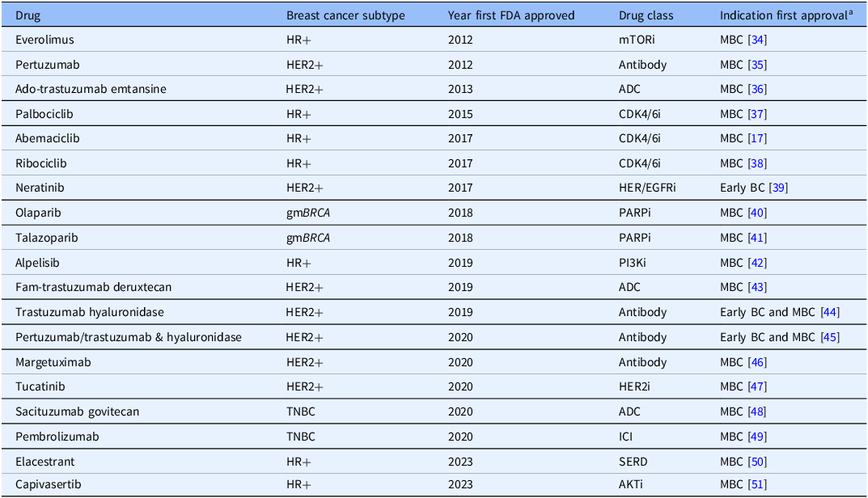Click "PI3Ki" drug class for Alpelisib
Viewport: 868px width, 498px height.
[632, 263]
